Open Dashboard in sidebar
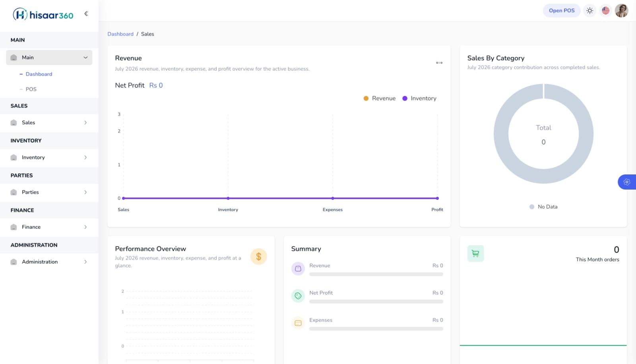The image size is (636, 364). [x=39, y=74]
